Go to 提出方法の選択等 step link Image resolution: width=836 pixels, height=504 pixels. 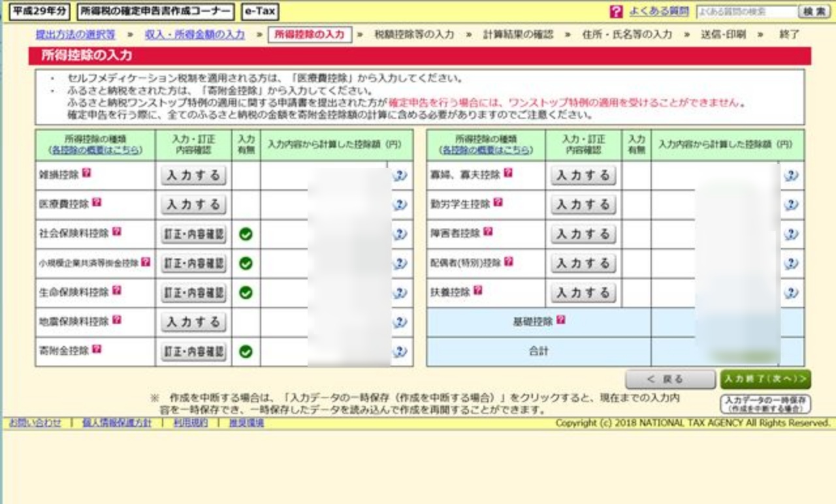point(75,34)
